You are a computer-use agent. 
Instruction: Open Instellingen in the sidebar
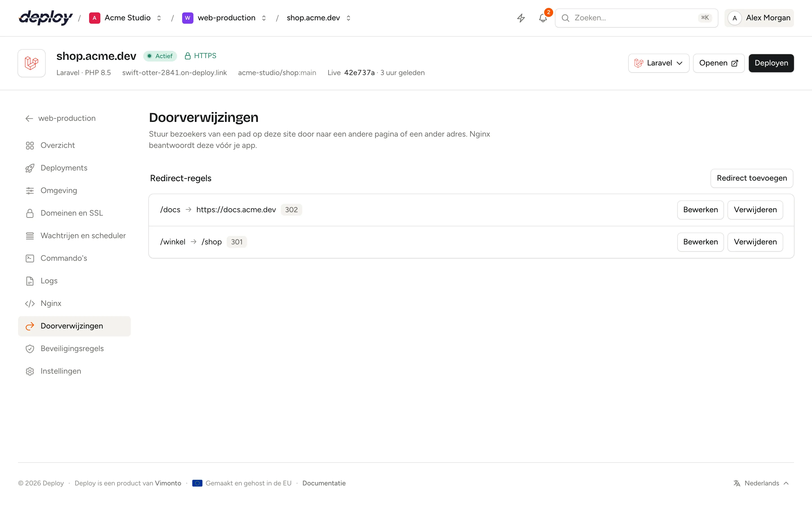74,371
